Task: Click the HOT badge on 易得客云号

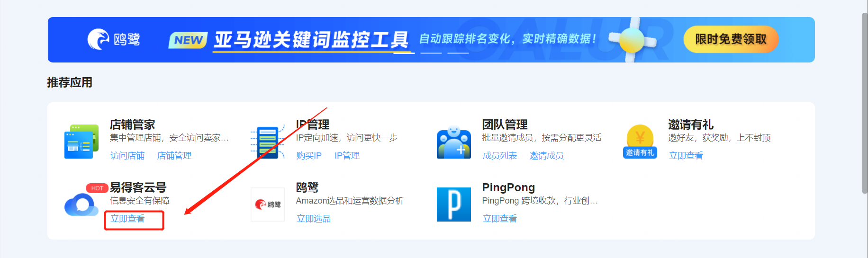Action: 97,188
